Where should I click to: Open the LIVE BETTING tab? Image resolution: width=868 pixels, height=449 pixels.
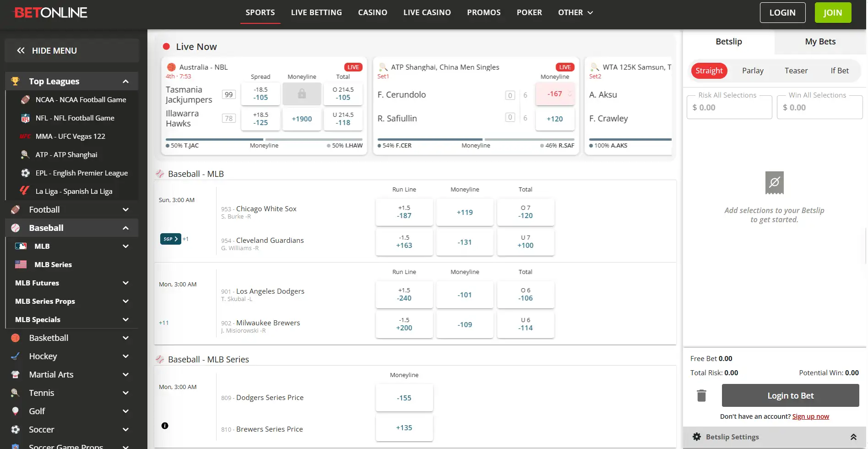(x=316, y=12)
